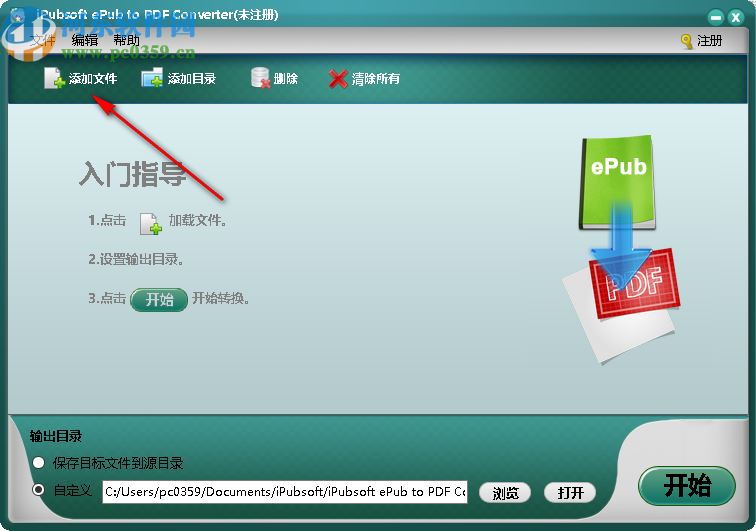Click the load-file icon in step 1 of guide
The width and height of the screenshot is (756, 531).
[x=150, y=224]
